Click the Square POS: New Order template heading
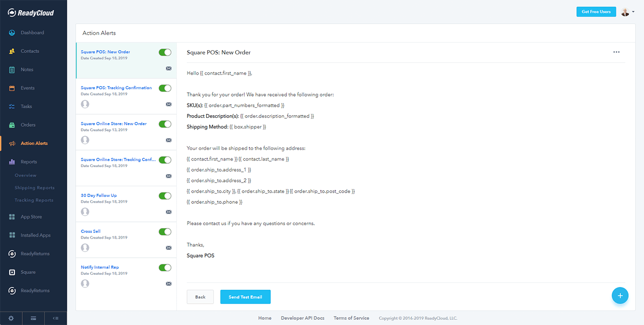Screen dimensions: 644x325 pos(219,52)
